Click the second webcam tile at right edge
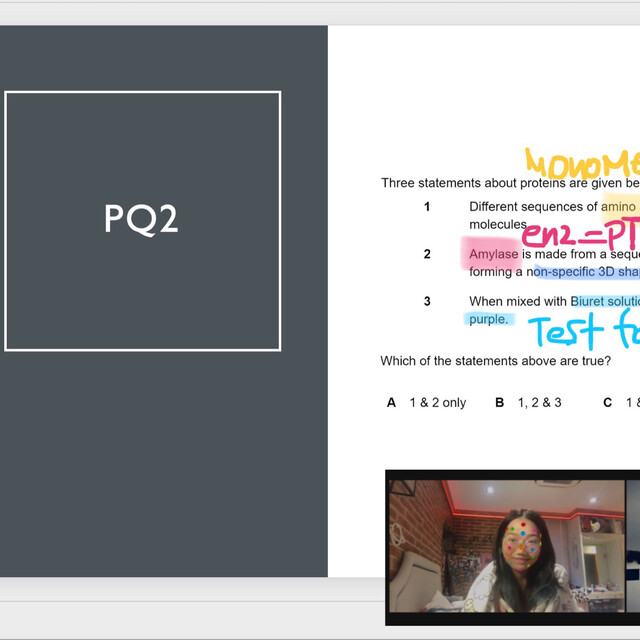 pos(632,545)
